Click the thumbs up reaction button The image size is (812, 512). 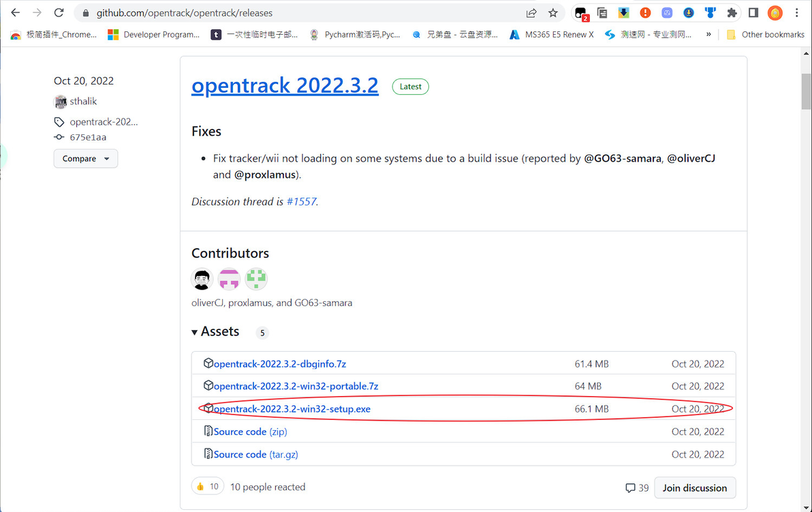207,487
